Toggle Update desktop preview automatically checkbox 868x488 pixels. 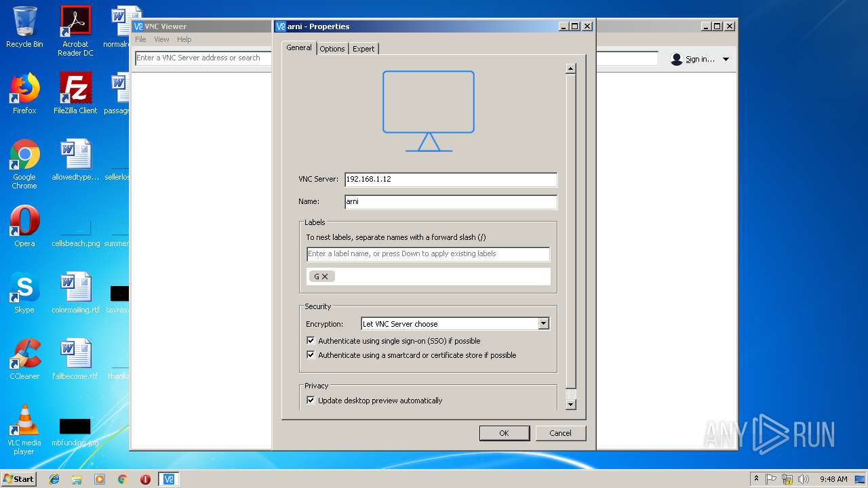pos(311,401)
